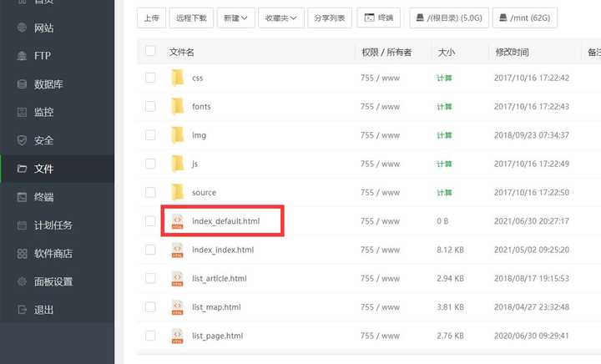Click the index_default.html file icon
The image size is (601, 364).
[178, 221]
